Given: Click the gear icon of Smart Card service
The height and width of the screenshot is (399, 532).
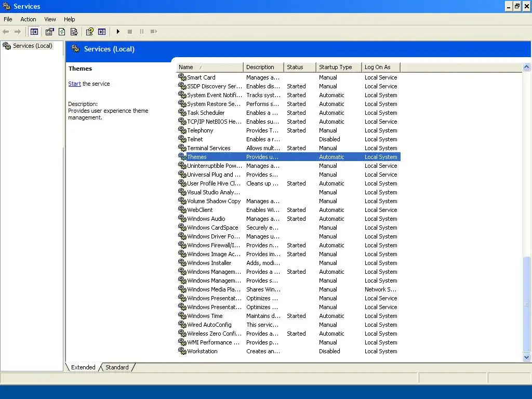Looking at the screenshot, I should click(x=182, y=77).
